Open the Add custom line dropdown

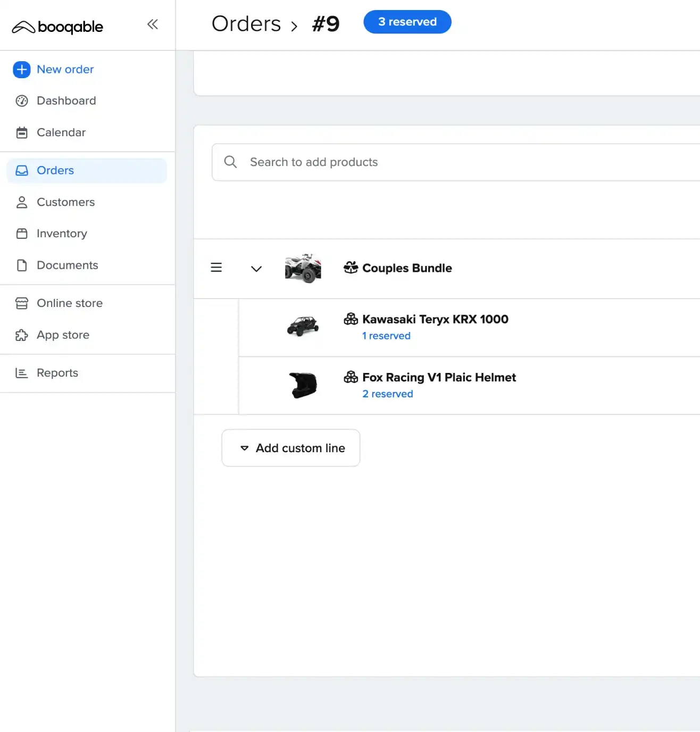(291, 448)
